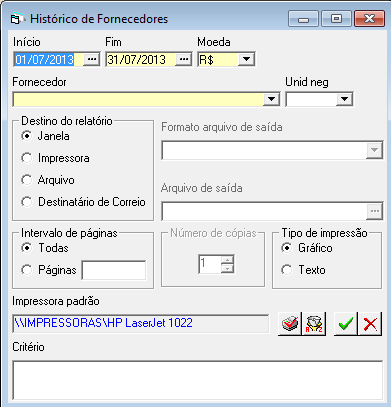Screen dimensions: 391x407
Task: Select Páginas interval radio button
Action: 27,270
